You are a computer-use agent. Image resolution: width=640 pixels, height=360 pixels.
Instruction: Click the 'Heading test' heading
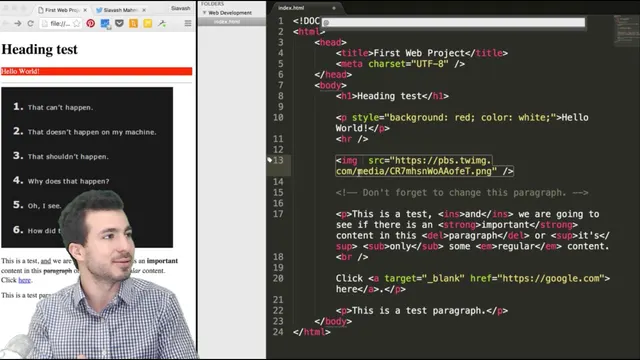pos(40,49)
